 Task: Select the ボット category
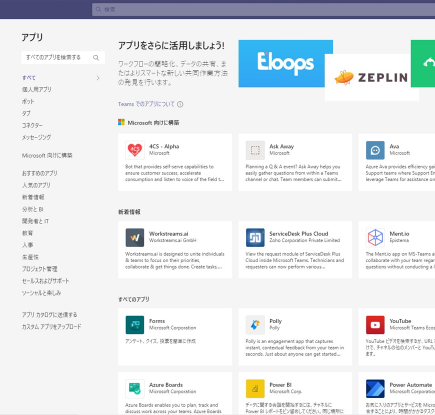pos(28,101)
